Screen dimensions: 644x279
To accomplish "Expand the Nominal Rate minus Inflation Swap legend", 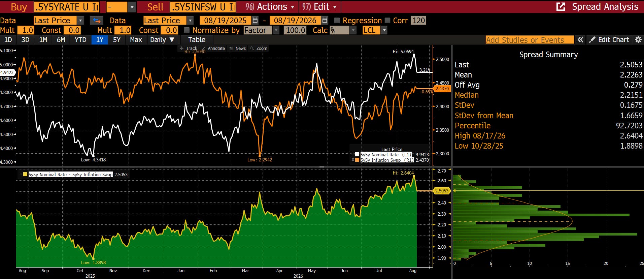I will (x=21, y=174).
